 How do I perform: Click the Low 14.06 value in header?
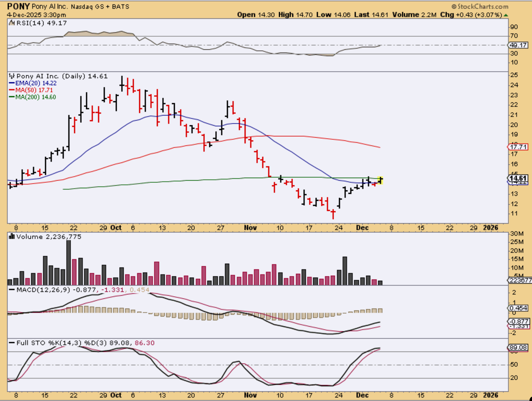point(333,15)
